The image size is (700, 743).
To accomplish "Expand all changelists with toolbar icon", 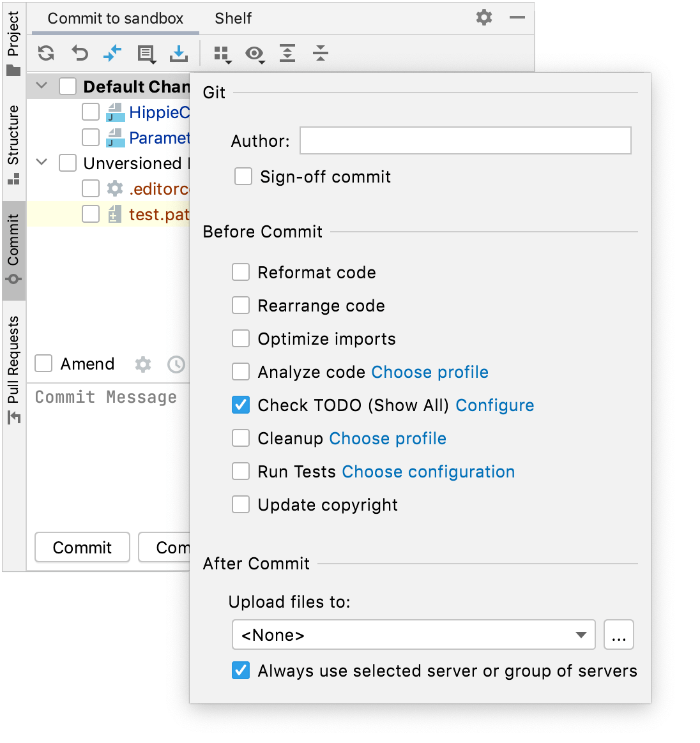I will point(287,54).
